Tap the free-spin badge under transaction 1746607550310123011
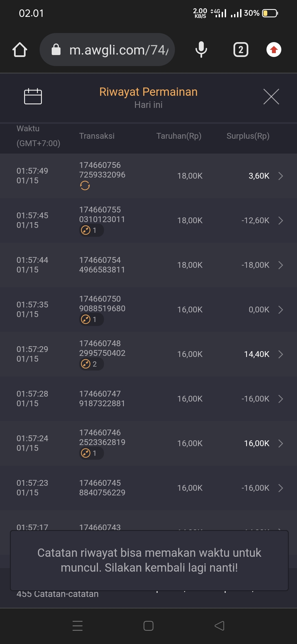 pos(91,230)
